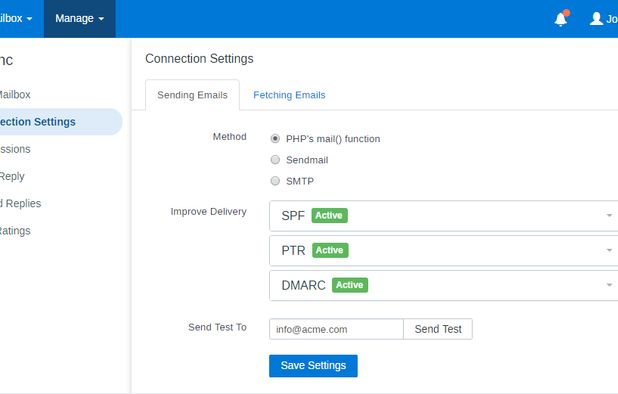Click the Save Settings button
Image resolution: width=618 pixels, height=394 pixels.
[x=313, y=366]
